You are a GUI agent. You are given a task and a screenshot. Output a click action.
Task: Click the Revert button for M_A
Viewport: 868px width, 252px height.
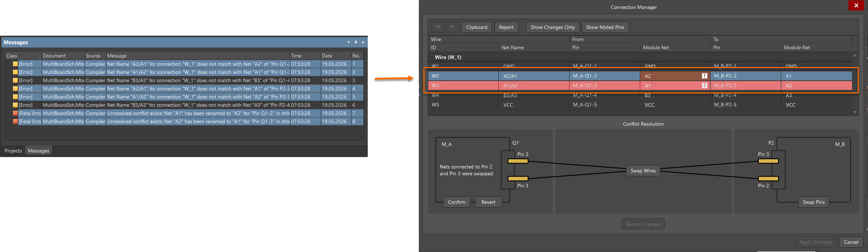pos(488,202)
